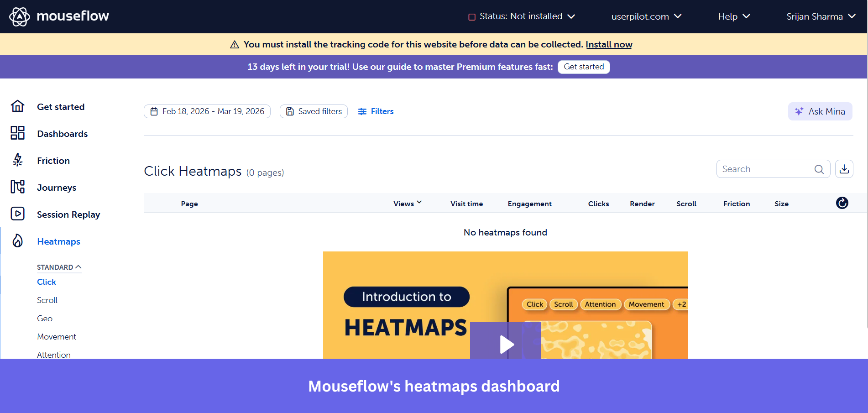The width and height of the screenshot is (868, 413).
Task: Click the red status indicator square
Action: click(x=472, y=17)
